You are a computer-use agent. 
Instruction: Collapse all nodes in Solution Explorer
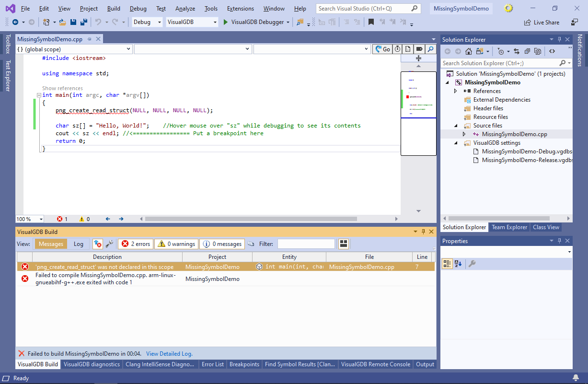(x=527, y=51)
